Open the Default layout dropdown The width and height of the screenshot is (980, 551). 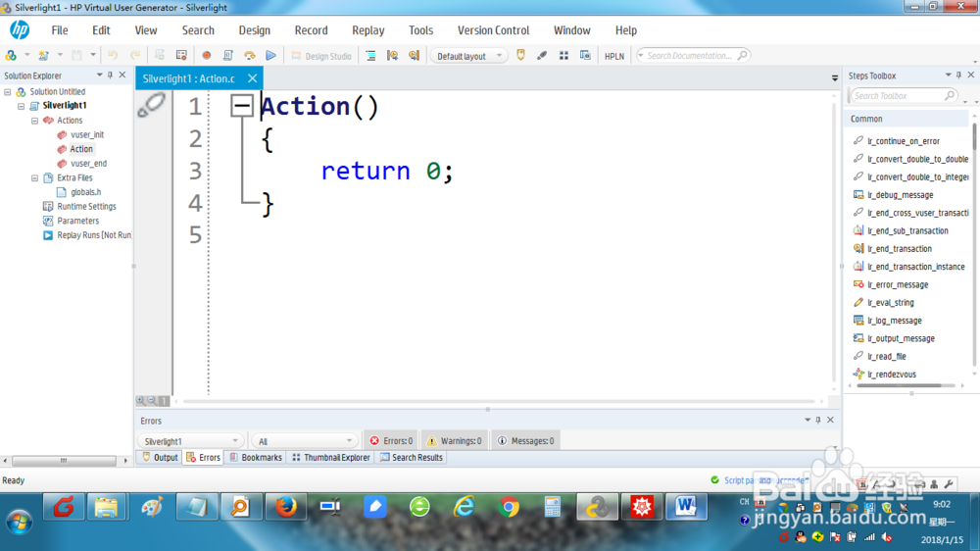coord(468,56)
